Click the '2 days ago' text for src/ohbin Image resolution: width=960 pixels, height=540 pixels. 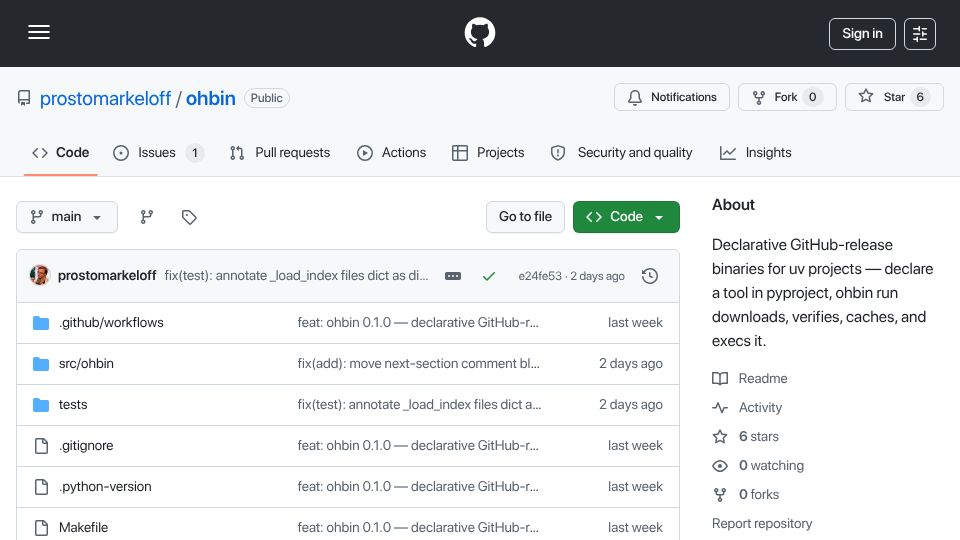coord(631,364)
